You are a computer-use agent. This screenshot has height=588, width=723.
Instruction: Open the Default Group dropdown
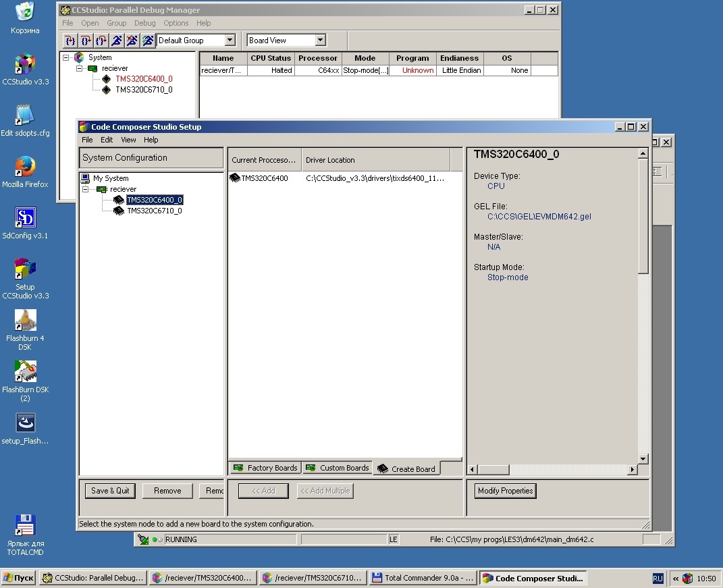click(x=230, y=40)
